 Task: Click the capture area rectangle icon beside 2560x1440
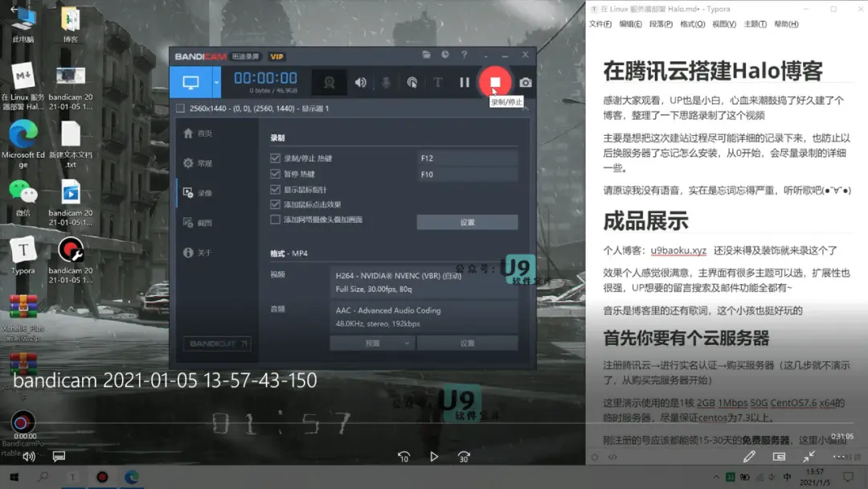click(181, 109)
